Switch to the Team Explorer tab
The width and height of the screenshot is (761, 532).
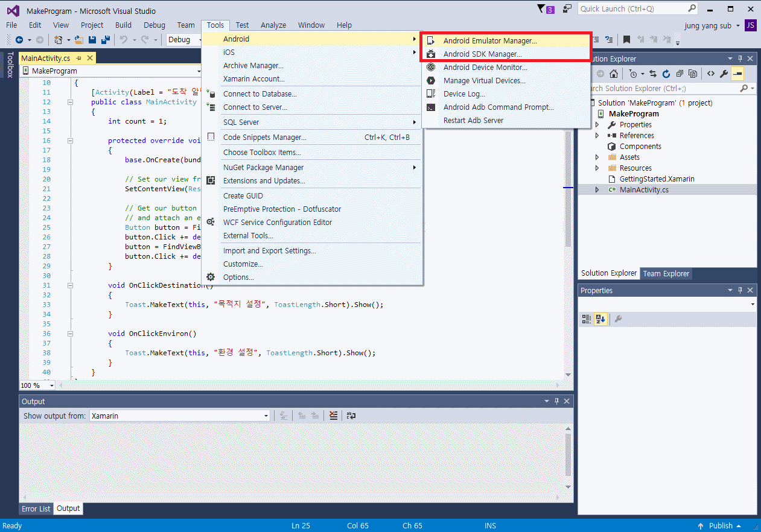pyautogui.click(x=666, y=274)
